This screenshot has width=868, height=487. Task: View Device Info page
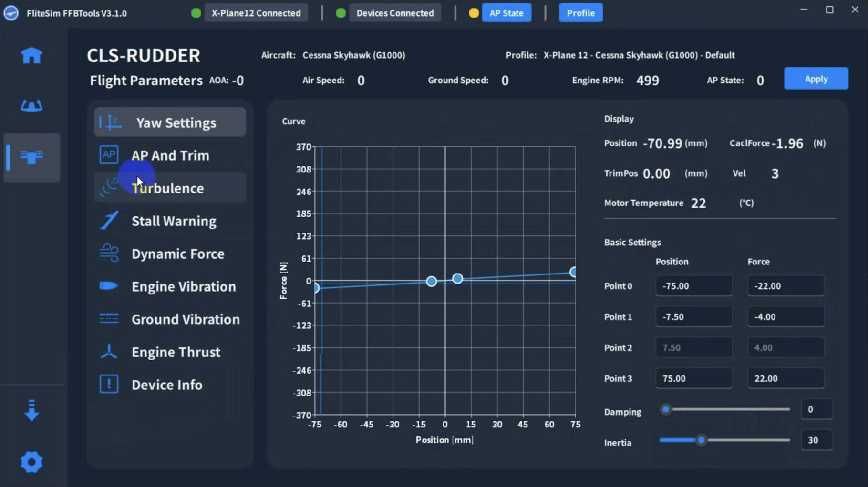[170, 385]
